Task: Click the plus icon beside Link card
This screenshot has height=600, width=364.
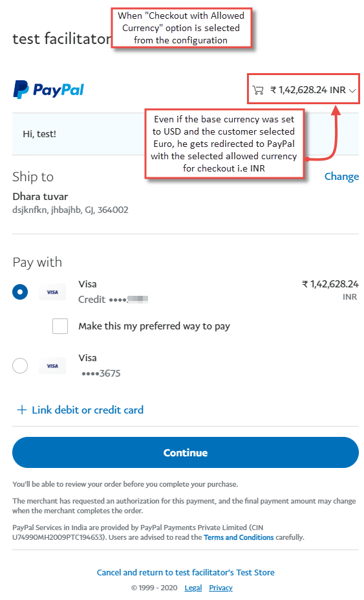Action: (x=22, y=410)
